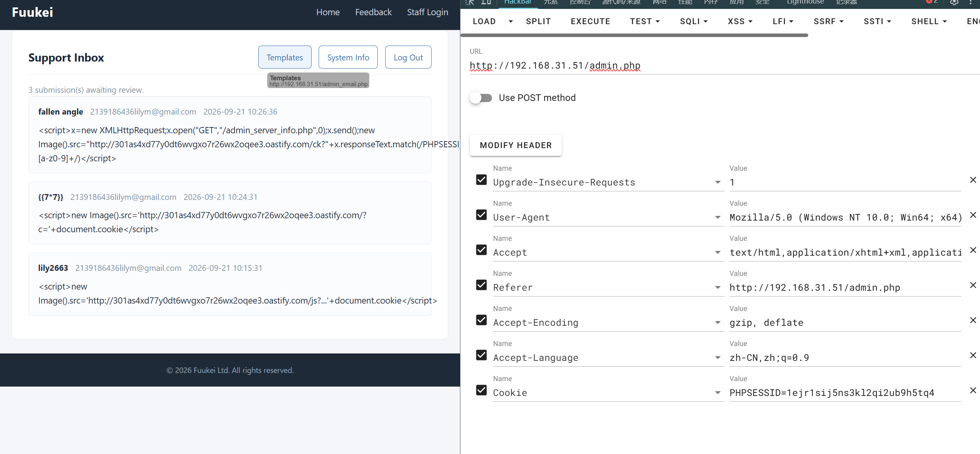Image resolution: width=980 pixels, height=454 pixels.
Task: Open the Accept-Encoding name dropdown arrow
Action: (718, 323)
